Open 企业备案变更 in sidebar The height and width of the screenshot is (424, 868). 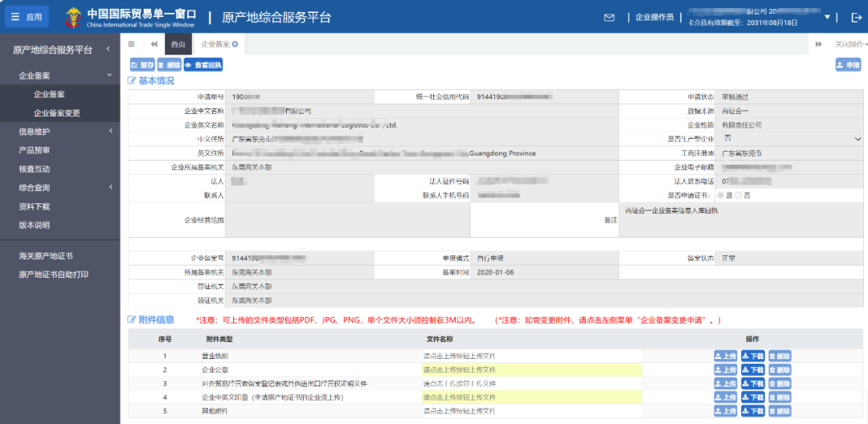[57, 113]
